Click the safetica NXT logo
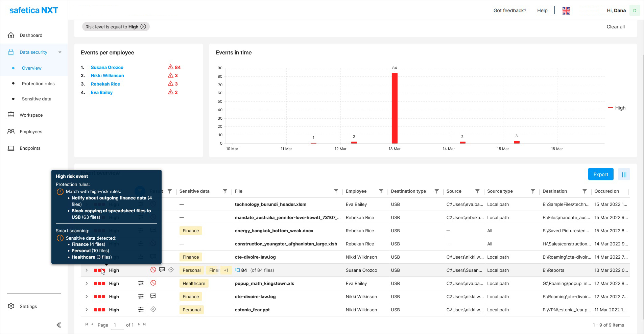The height and width of the screenshot is (334, 644). click(x=34, y=10)
